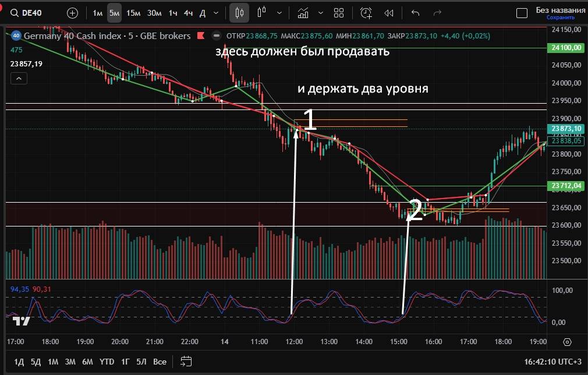Viewport: 588px width, 375px height.
Task: Switch to the 15m timeframe
Action: pos(133,12)
